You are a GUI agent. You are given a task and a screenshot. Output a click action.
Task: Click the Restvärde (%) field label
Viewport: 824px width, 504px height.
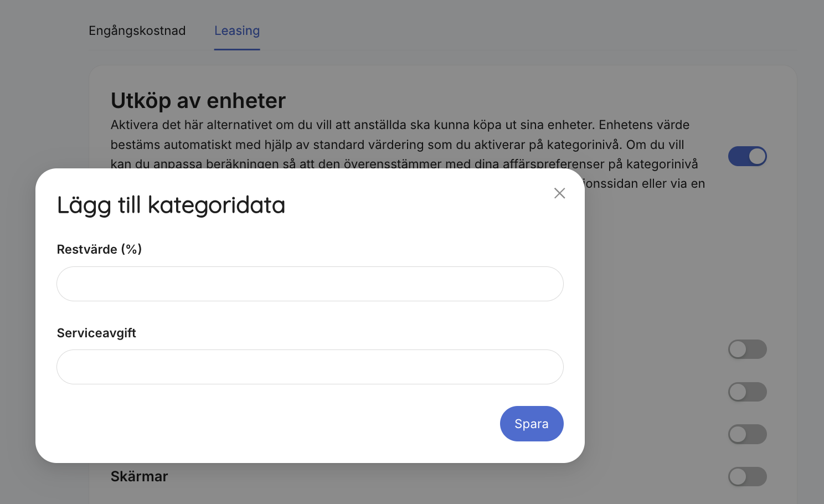tap(99, 249)
